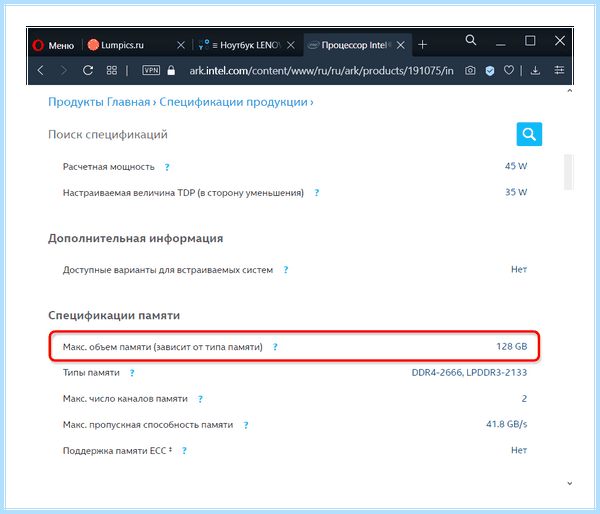Select the 128 GB value

tap(512, 346)
